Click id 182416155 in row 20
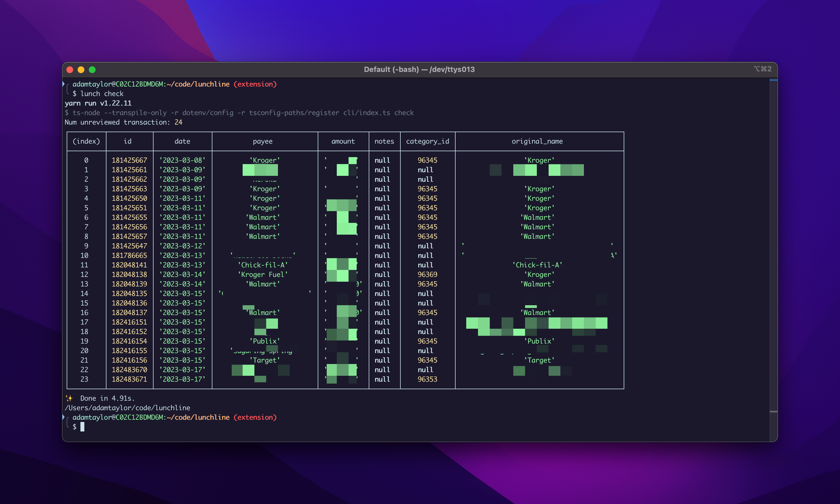Screen dimensions: 840x504 pyautogui.click(x=129, y=351)
